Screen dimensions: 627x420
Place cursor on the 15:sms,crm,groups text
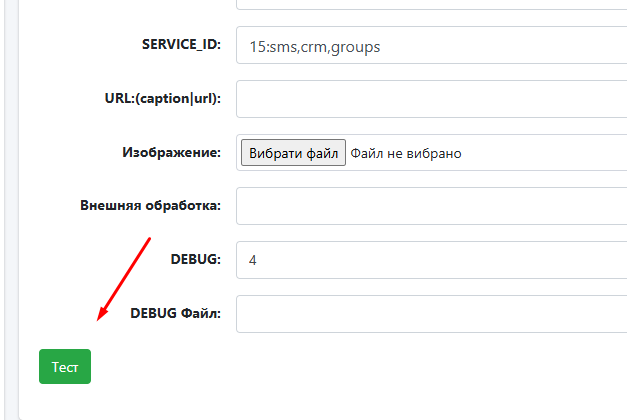coord(314,46)
